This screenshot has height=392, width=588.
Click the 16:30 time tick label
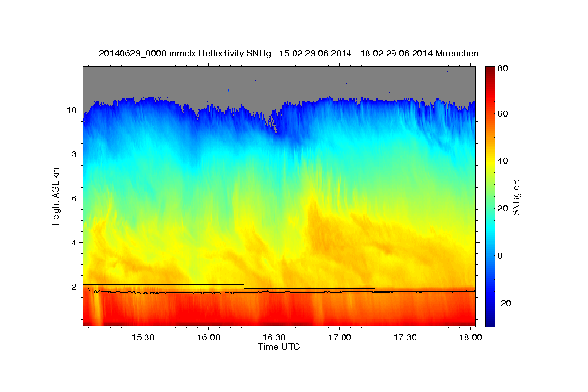pos(273,338)
